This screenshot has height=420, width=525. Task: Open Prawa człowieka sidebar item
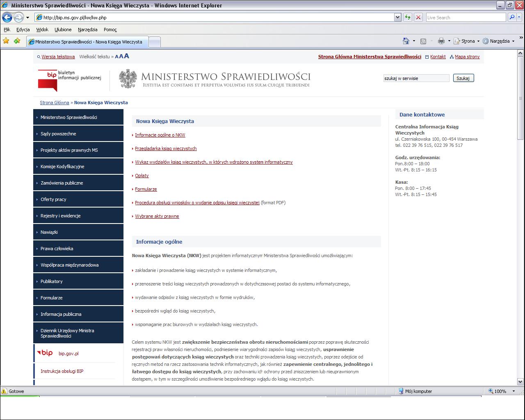pyautogui.click(x=78, y=249)
